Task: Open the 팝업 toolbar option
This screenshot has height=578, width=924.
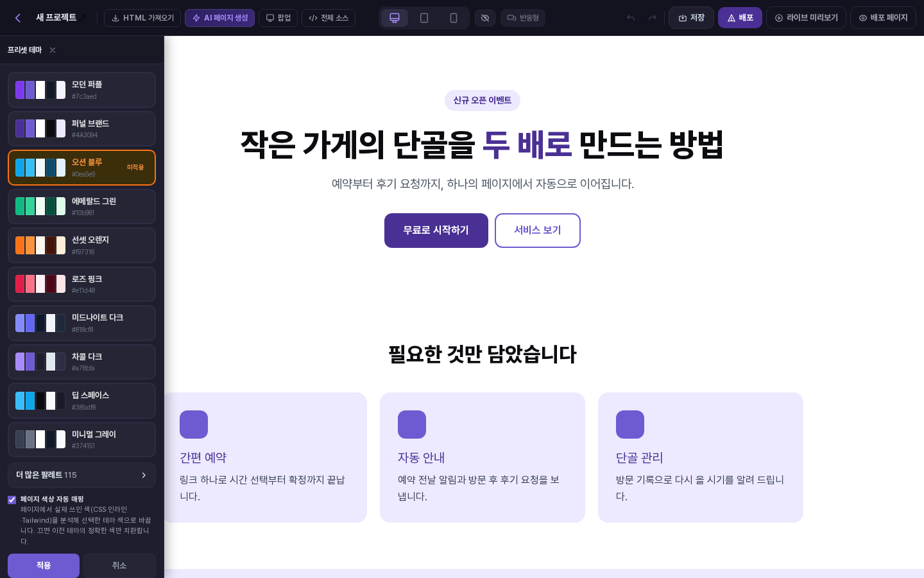Action: (278, 18)
